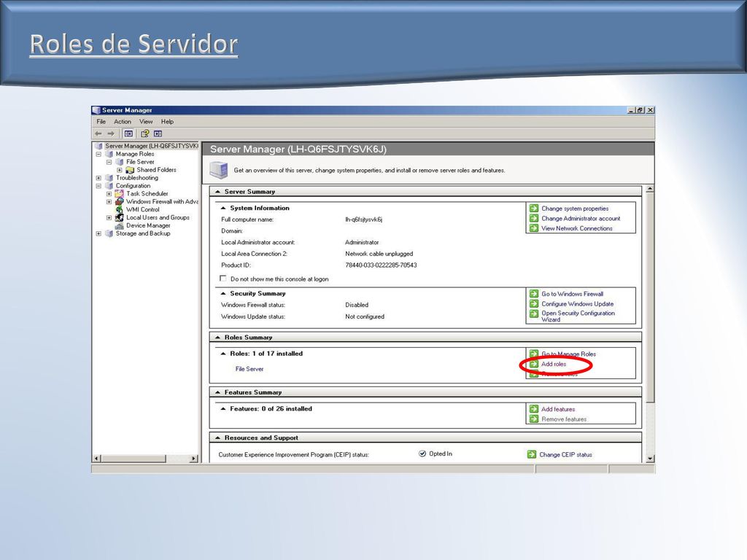The image size is (747, 560).
Task: Open the Device Manager icon in the tree
Action: (x=119, y=226)
